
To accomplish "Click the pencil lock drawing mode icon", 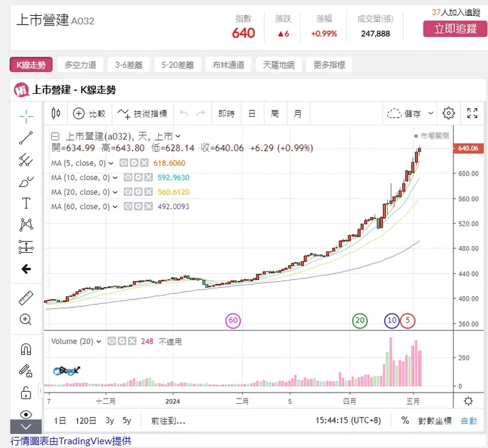I will point(26,371).
